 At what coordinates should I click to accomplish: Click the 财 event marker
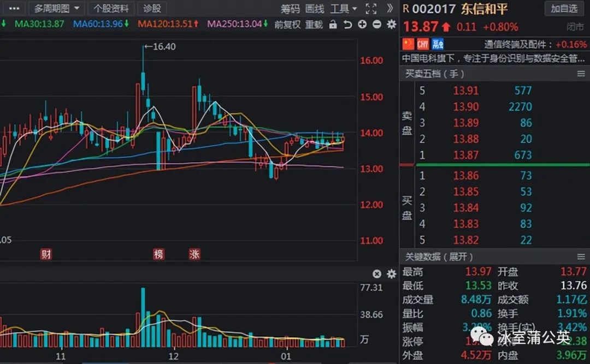[46, 254]
